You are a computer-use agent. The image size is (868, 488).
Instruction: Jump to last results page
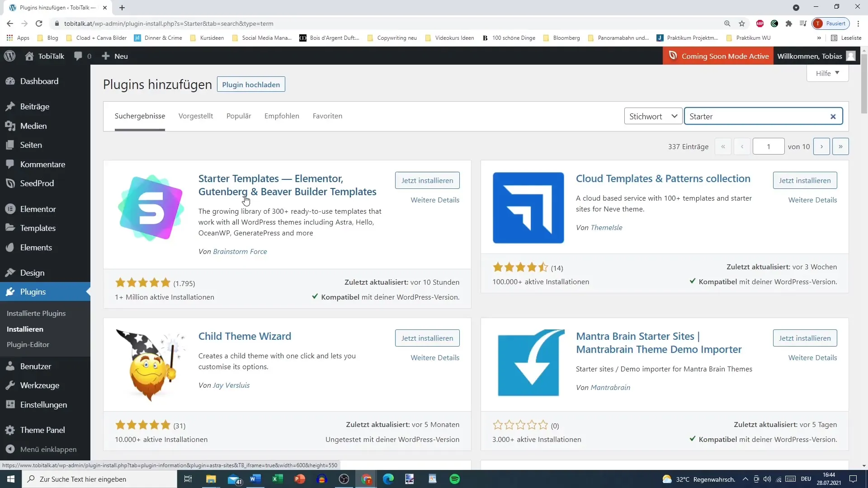tap(840, 146)
